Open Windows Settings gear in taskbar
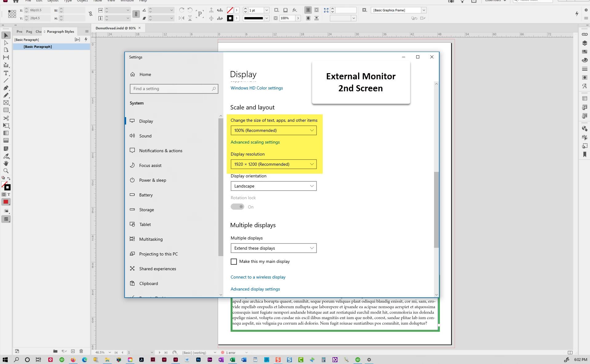590x364 pixels. 369,360
